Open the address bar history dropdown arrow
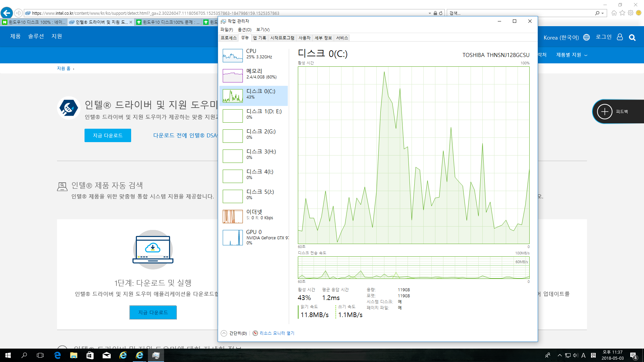The width and height of the screenshot is (644, 362). point(430,13)
